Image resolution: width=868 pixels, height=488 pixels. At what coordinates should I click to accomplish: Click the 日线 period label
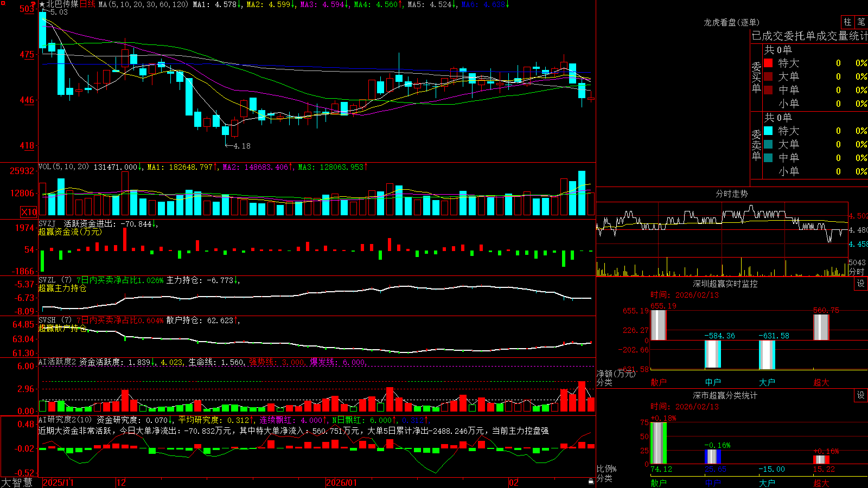pyautogui.click(x=87, y=4)
